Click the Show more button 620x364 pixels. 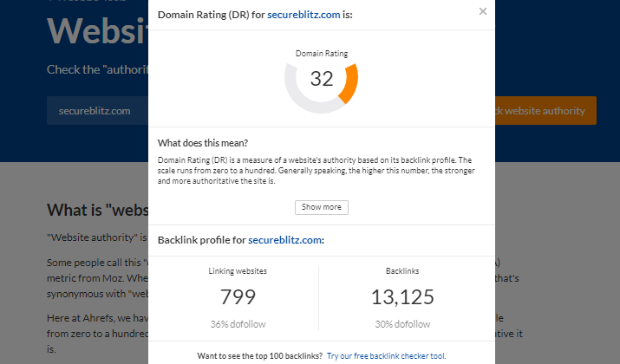[322, 207]
